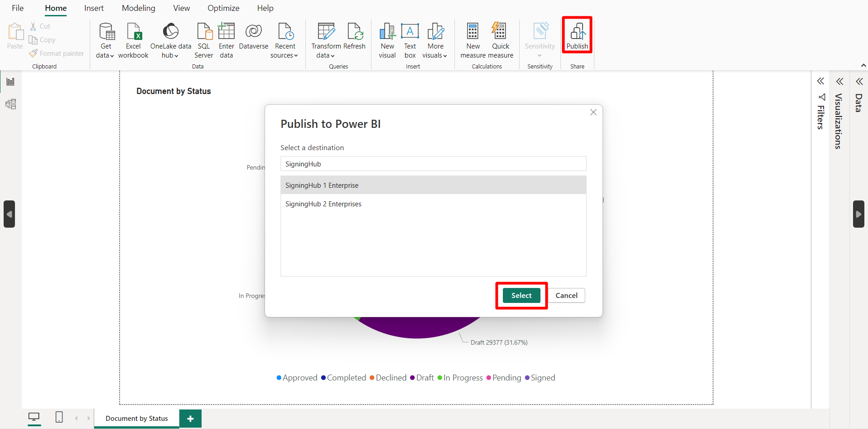Image resolution: width=868 pixels, height=429 pixels.
Task: Select the Home ribbon tab
Action: click(x=56, y=8)
